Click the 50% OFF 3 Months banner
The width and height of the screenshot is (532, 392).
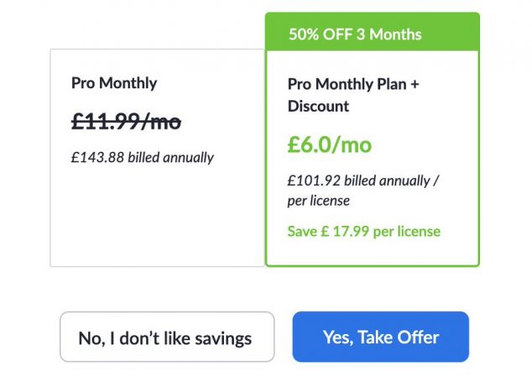[x=372, y=34]
